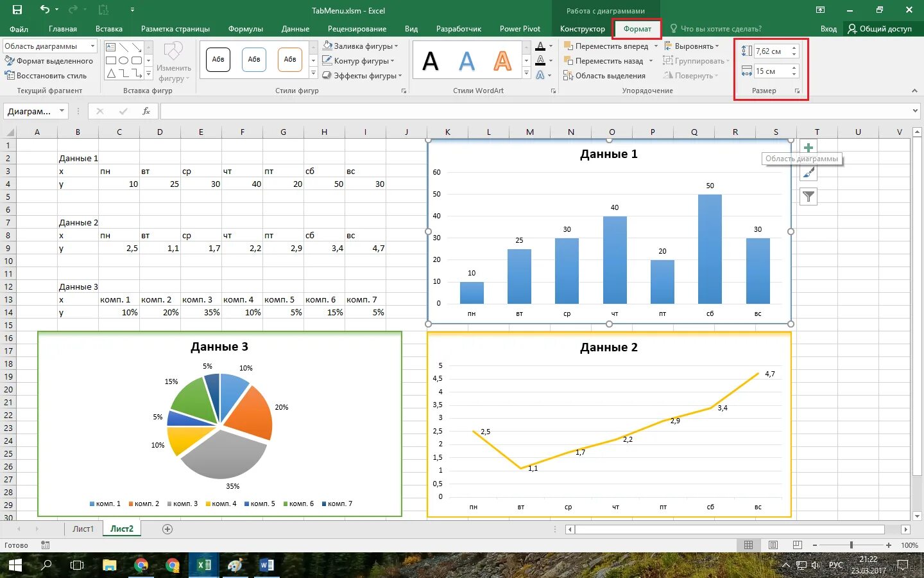Viewport: 924px width, 578px height.
Task: Open the Quick Access Toolbar customize arrow
Action: [x=132, y=10]
